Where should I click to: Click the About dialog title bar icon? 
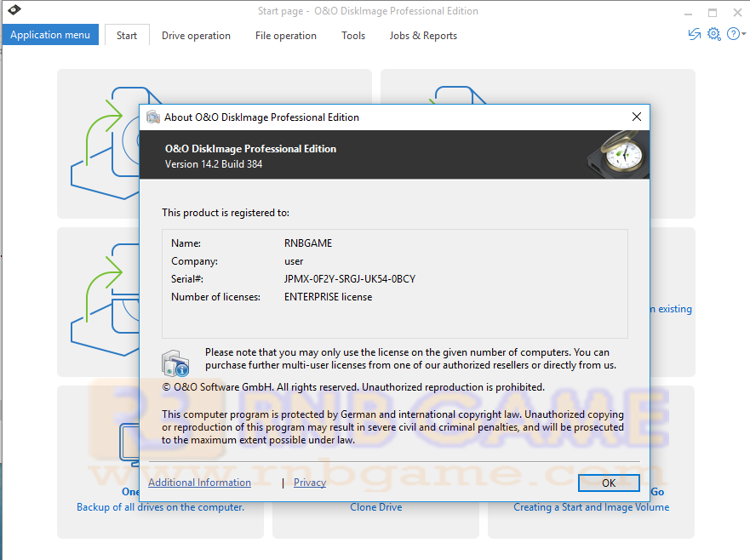[x=153, y=117]
